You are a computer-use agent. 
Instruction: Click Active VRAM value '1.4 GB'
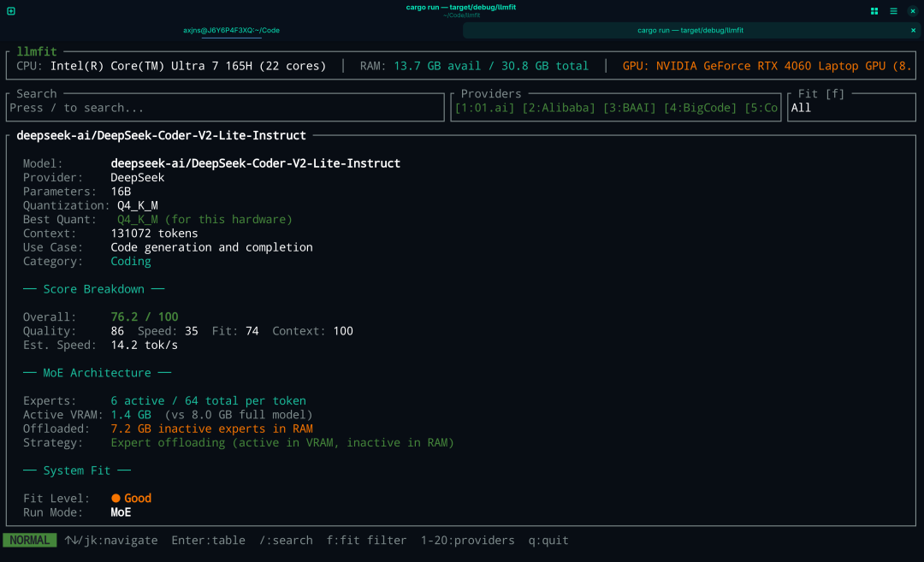point(131,415)
